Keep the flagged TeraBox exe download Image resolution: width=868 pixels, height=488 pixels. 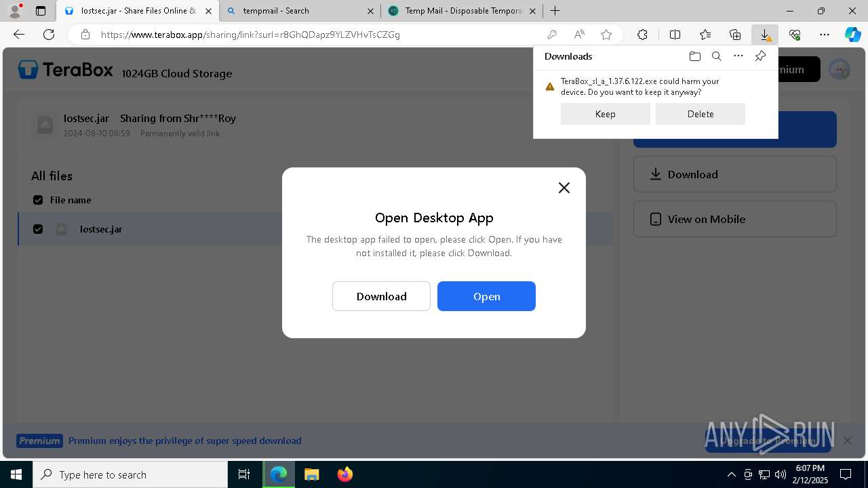[x=606, y=114]
